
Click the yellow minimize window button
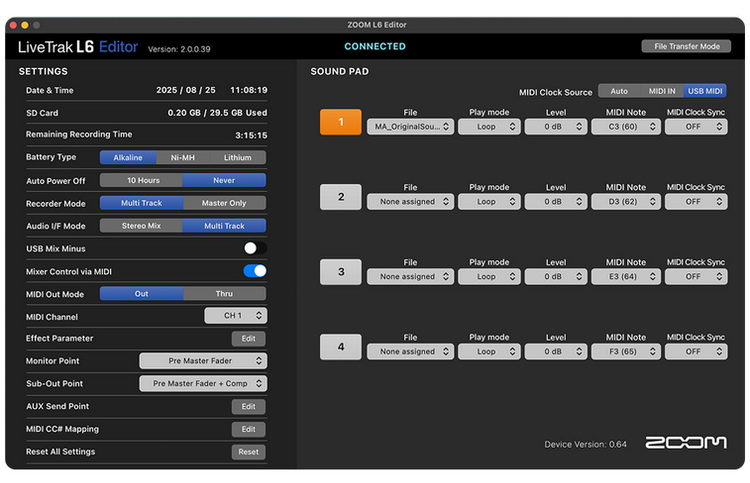[25, 25]
